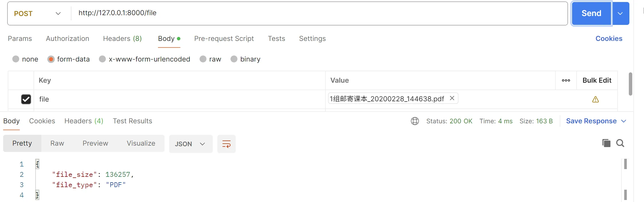The width and height of the screenshot is (644, 202).
Task: Select the response Body tab
Action: 11,121
